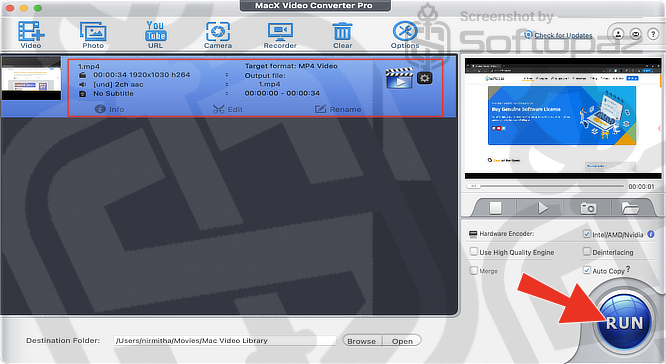Click the 00:00:00 - 00:00:34 time range
This screenshot has width=666, height=364.
[282, 93]
